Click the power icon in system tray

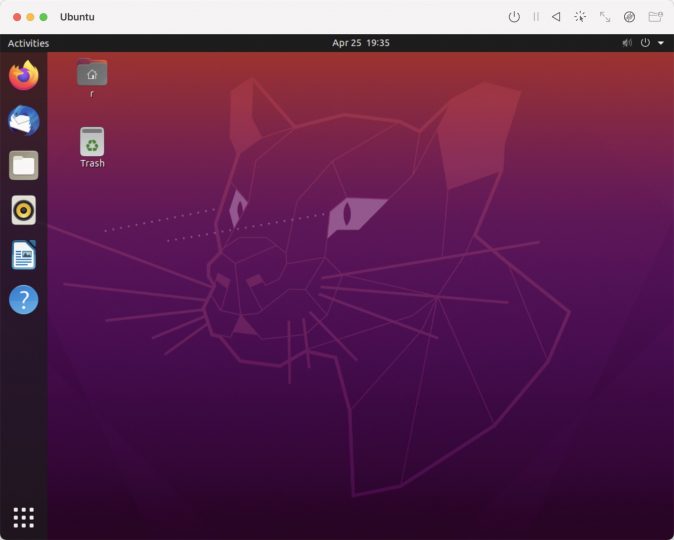click(x=645, y=43)
